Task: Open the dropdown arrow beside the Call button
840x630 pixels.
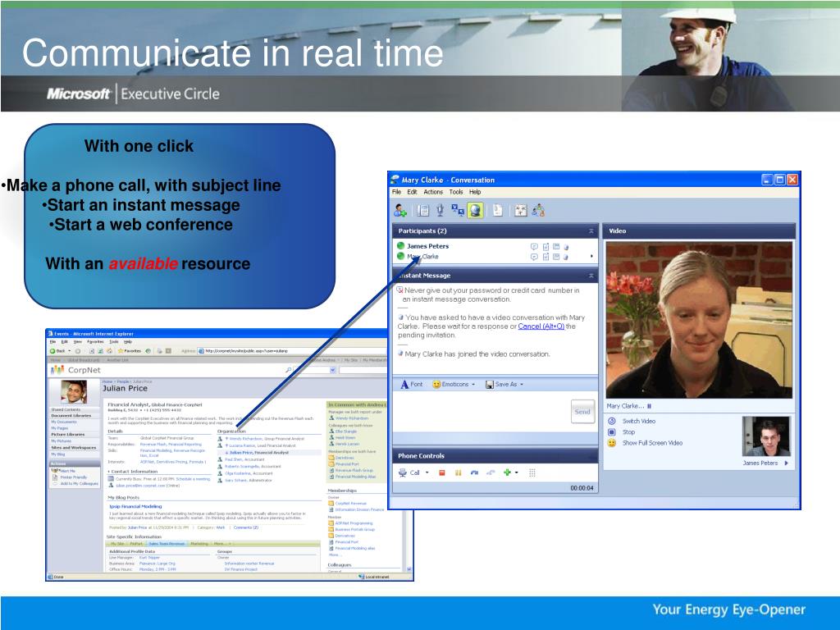Action: [x=427, y=472]
